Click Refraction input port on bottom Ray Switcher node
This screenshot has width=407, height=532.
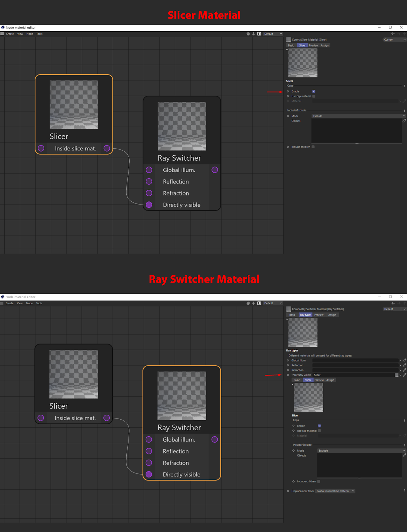point(149,463)
